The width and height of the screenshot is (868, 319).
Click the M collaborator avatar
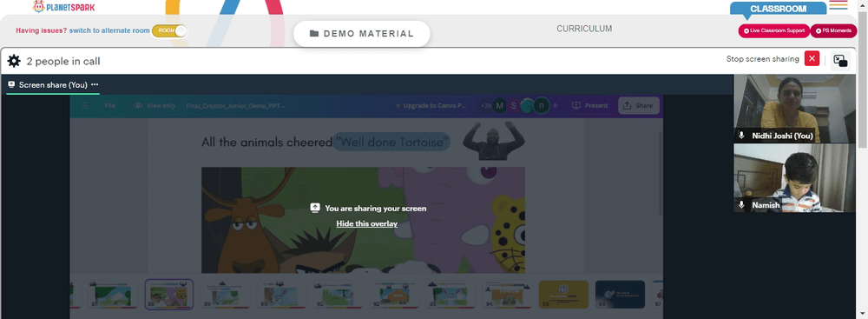500,105
